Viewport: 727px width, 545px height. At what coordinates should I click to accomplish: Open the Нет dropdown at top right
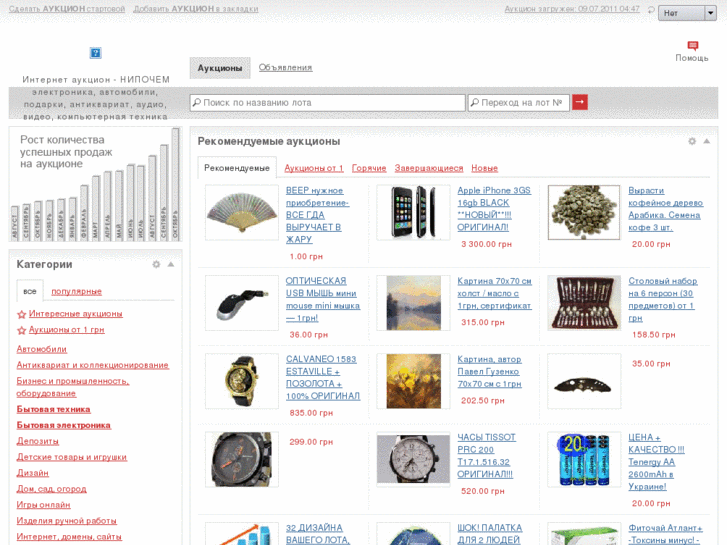685,13
